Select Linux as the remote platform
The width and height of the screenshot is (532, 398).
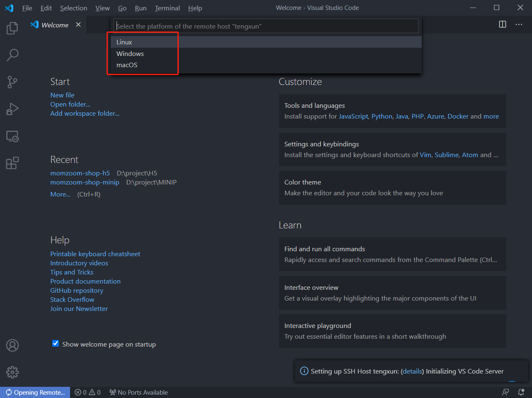(x=124, y=41)
